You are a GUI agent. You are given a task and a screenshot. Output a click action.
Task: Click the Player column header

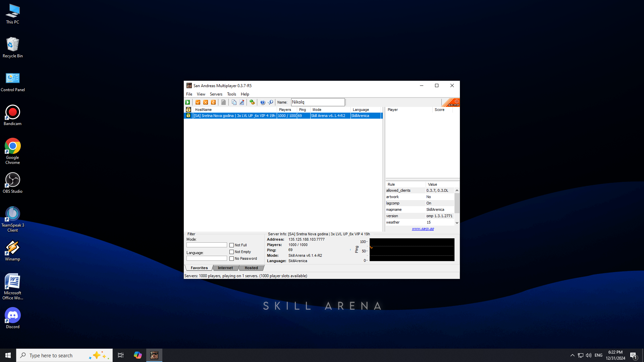tap(409, 110)
